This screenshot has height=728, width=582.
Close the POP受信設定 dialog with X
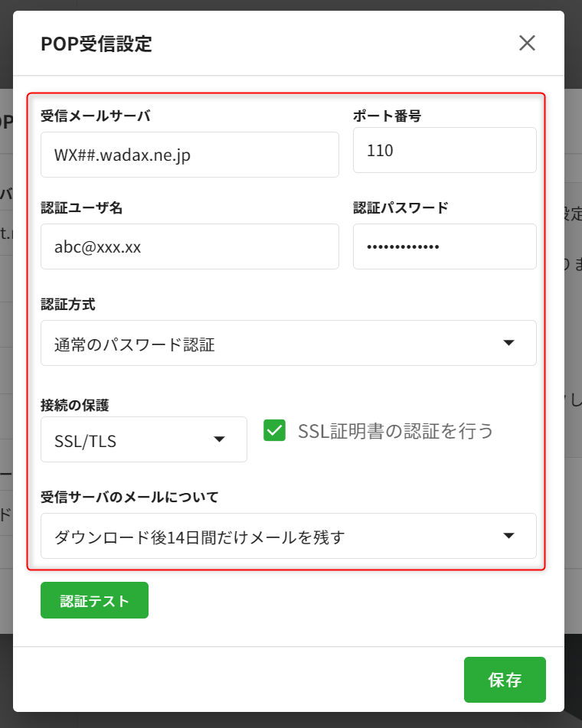(x=527, y=43)
